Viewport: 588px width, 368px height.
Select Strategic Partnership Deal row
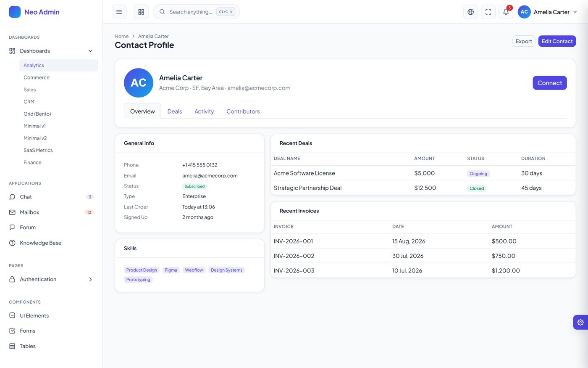pos(423,188)
